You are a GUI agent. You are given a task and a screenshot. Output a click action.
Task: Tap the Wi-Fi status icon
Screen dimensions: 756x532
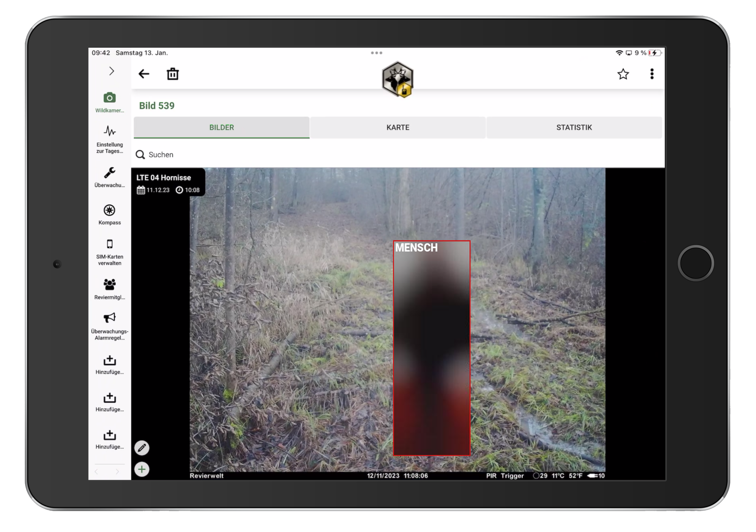tap(619, 53)
